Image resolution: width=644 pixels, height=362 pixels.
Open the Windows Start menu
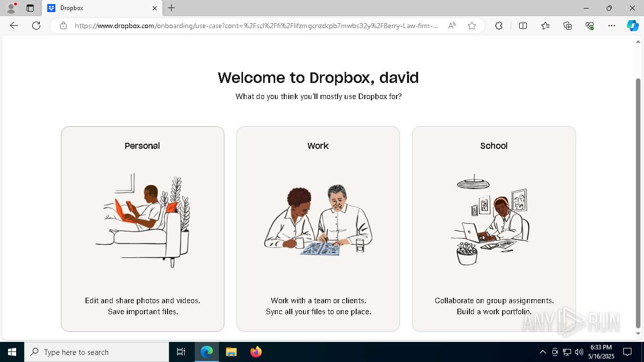pyautogui.click(x=12, y=352)
